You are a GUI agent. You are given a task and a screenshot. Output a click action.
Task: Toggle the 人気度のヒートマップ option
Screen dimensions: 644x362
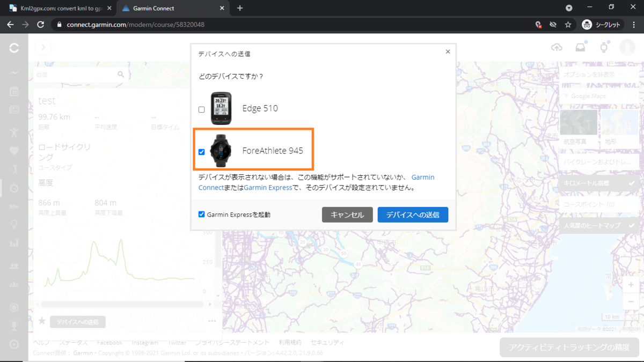point(599,226)
